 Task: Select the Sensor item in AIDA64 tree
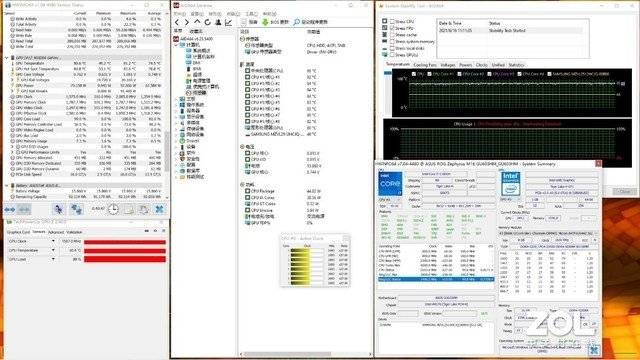197,93
